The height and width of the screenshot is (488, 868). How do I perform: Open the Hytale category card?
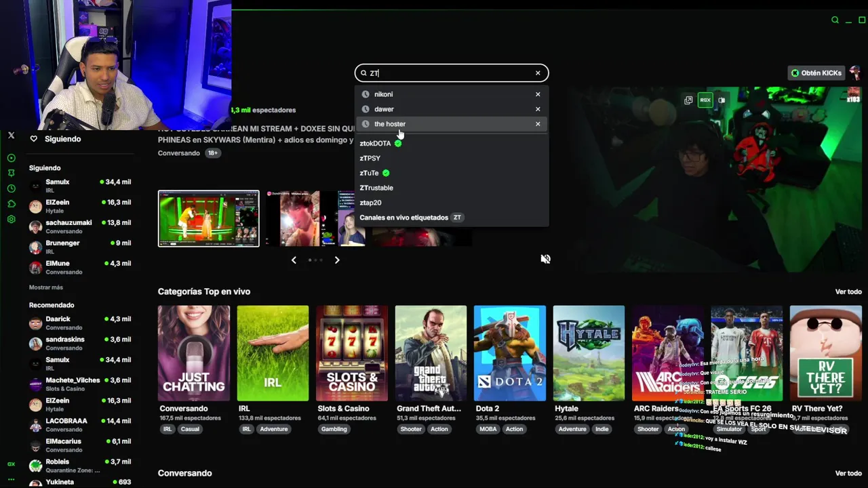(x=589, y=353)
